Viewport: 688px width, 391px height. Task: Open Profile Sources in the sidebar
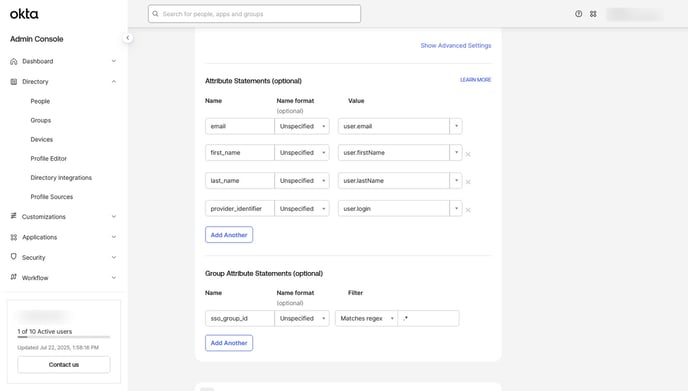52,197
